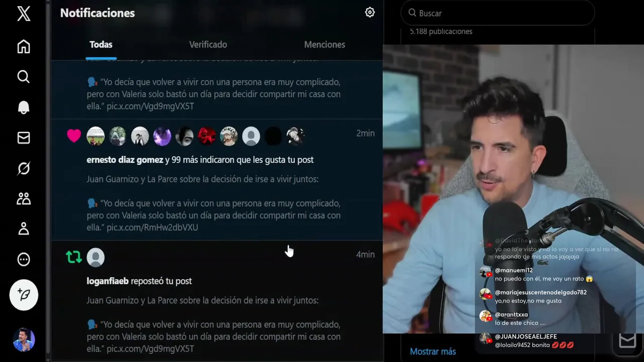Screen dimensions: 644x362
Task: Open More options circle icon
Action: pyautogui.click(x=24, y=259)
